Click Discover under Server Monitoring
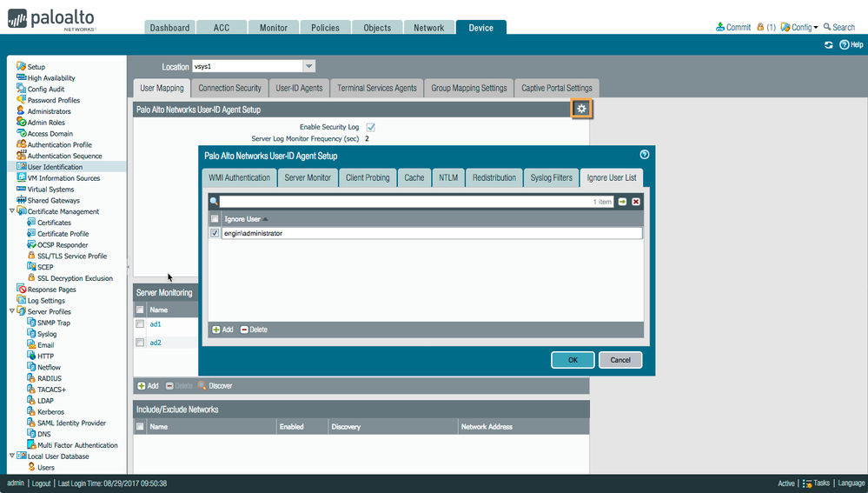This screenshot has width=868, height=493. (215, 386)
